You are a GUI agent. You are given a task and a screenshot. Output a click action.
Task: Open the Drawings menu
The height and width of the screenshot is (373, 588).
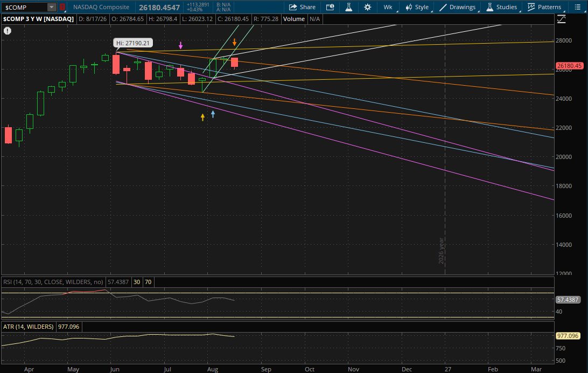tap(458, 7)
